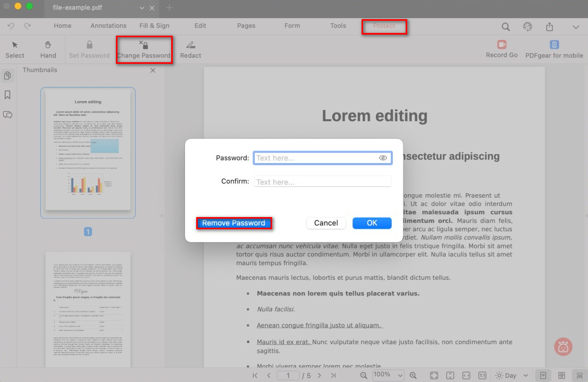
Task: Show the thumbnails sidebar panel icon
Action: [7, 76]
